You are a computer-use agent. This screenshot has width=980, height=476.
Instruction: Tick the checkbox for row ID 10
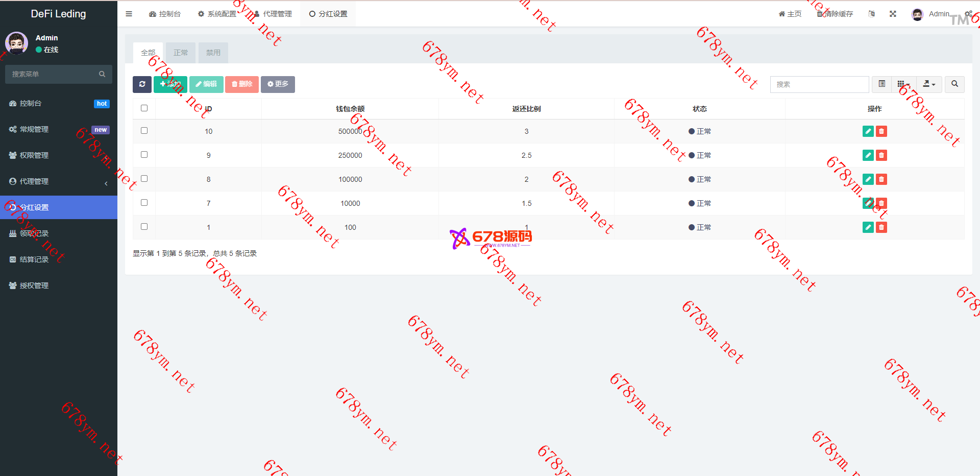point(144,131)
